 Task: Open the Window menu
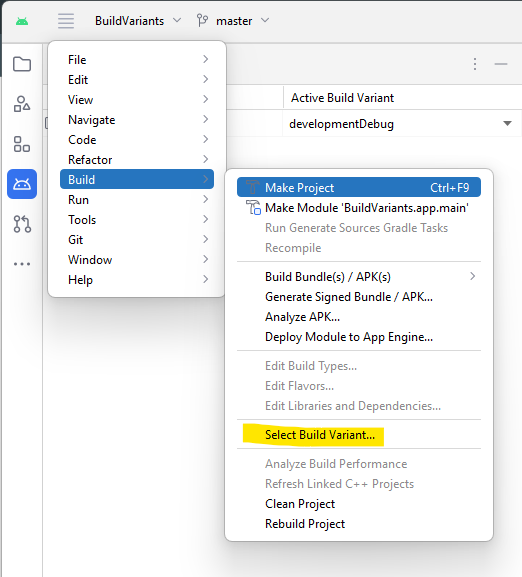pyautogui.click(x=137, y=259)
